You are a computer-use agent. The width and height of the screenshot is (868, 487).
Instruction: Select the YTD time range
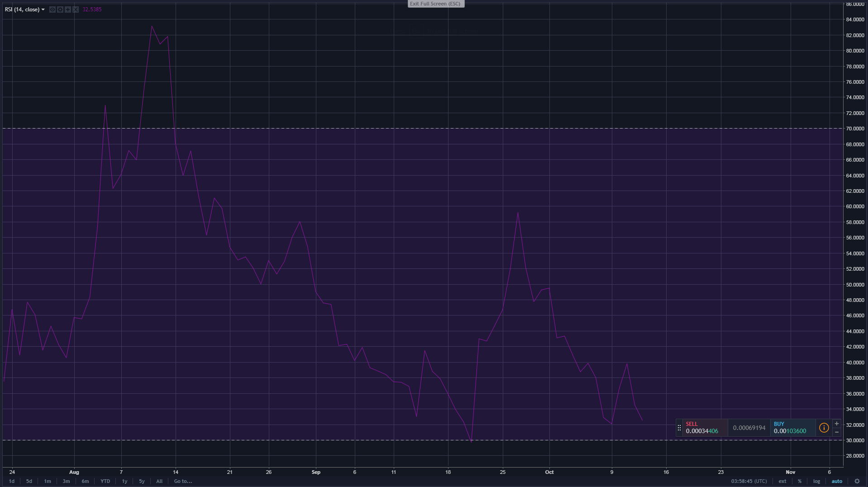pyautogui.click(x=105, y=481)
